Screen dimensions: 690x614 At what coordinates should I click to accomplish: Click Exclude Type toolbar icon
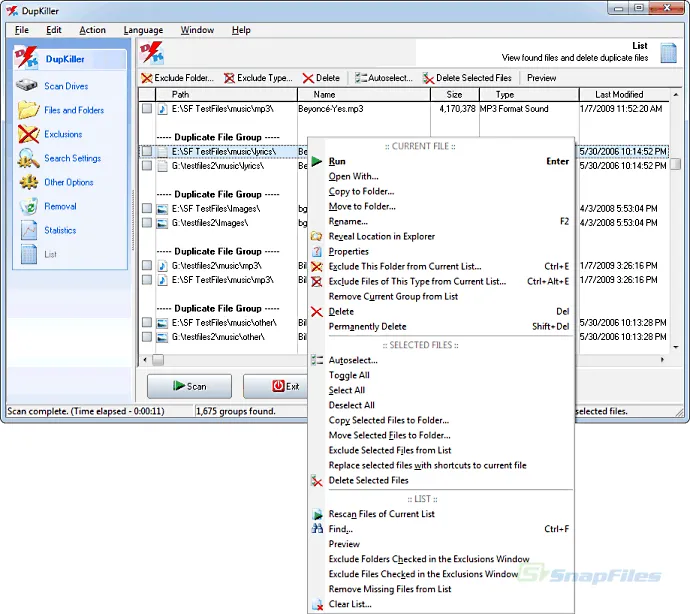click(229, 78)
